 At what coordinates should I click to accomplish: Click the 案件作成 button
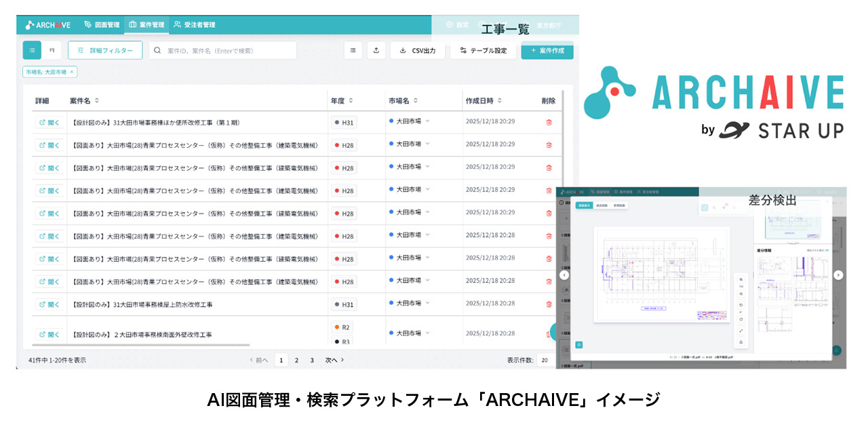547,50
